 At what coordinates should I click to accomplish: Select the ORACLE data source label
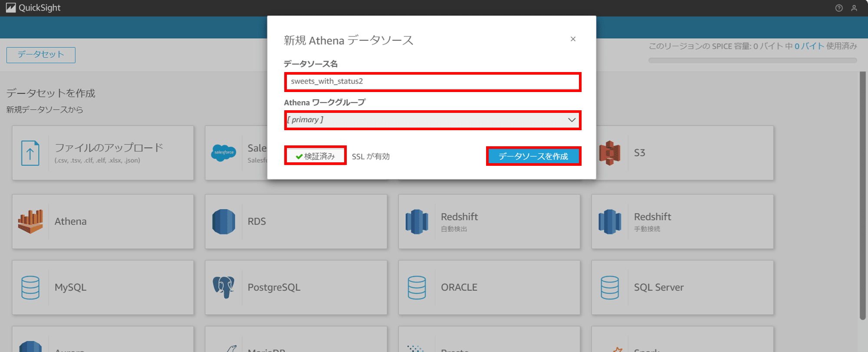click(x=459, y=287)
